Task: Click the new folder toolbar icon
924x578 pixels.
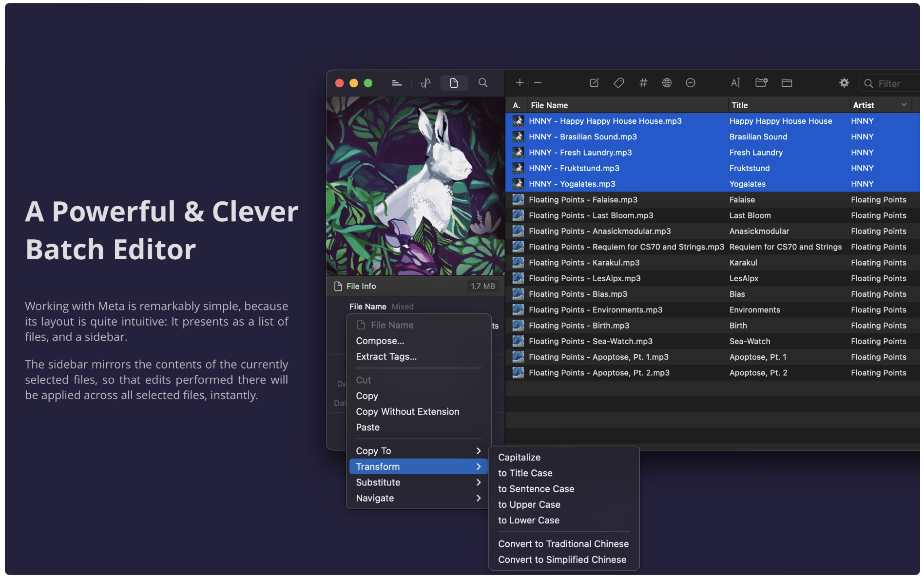Action: click(761, 83)
